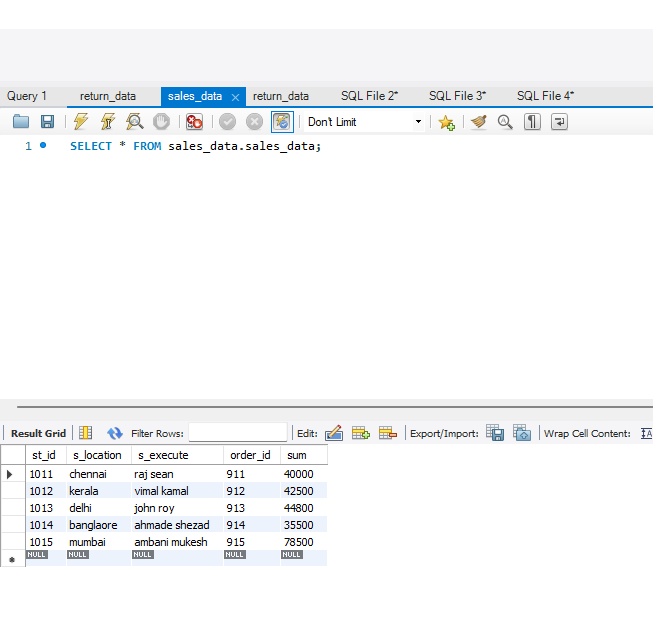This screenshot has height=640, width=653.
Task: Commit transaction checkmark icon
Action: coord(227,122)
